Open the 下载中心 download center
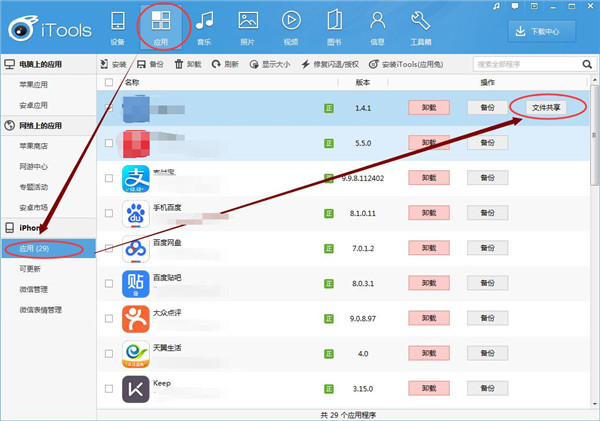Viewport: 600px width, 421px height. [x=541, y=31]
